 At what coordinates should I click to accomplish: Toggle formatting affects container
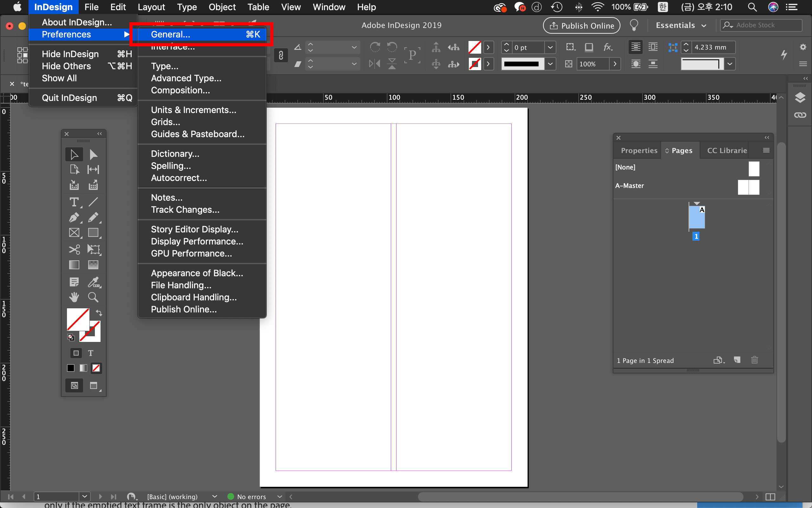click(76, 353)
